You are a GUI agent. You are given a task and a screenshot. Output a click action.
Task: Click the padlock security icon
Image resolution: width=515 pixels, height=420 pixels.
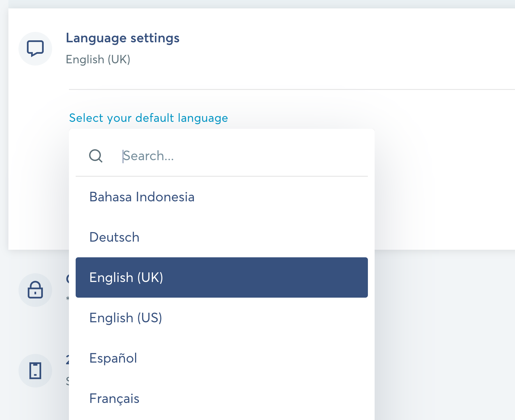click(35, 290)
